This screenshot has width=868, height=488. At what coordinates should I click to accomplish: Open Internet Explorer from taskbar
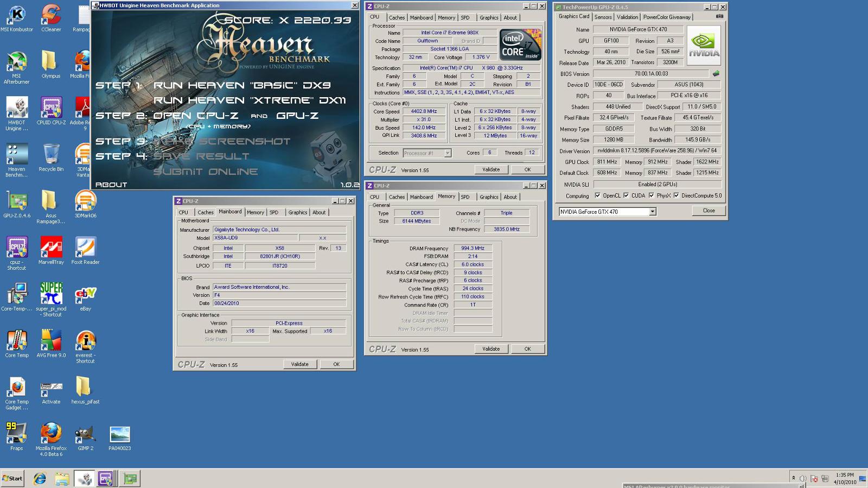[40, 478]
